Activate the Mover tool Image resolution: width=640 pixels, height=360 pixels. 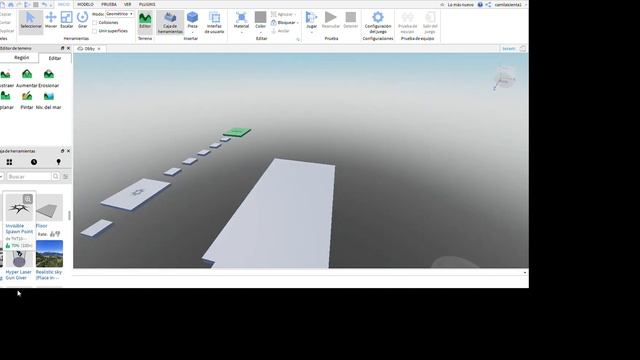tap(51, 20)
